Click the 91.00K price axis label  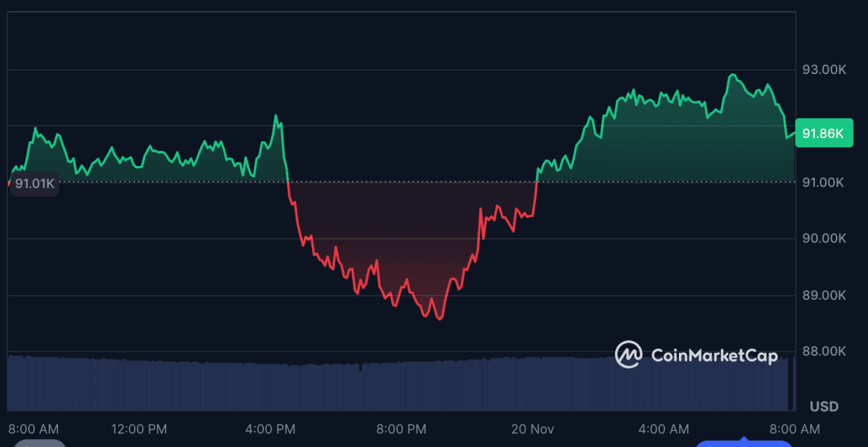click(x=824, y=182)
